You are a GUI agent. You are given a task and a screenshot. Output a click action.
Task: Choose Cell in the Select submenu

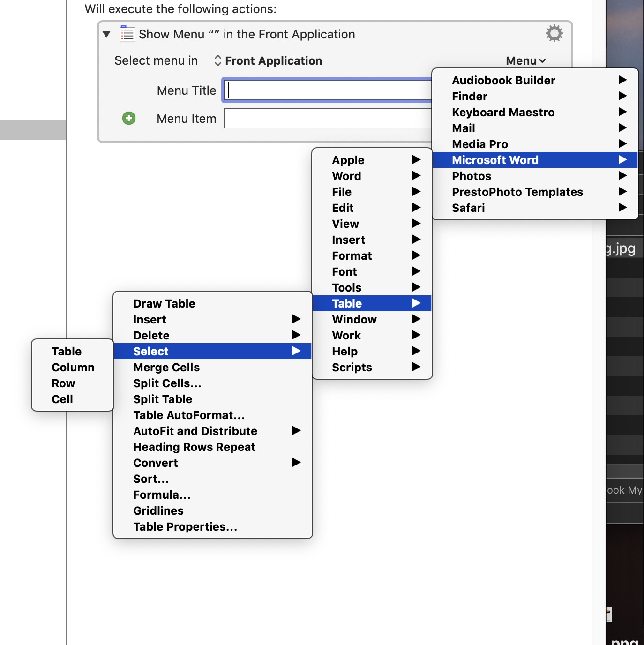(73, 399)
